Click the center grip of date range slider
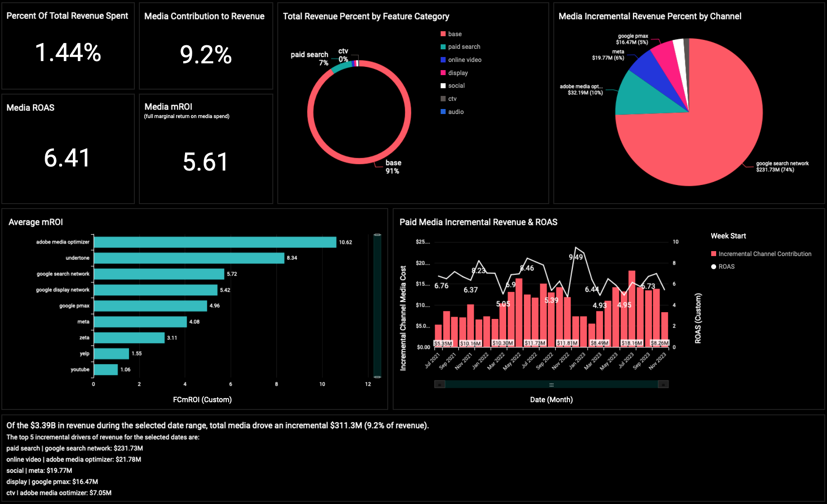827x504 pixels. click(551, 385)
